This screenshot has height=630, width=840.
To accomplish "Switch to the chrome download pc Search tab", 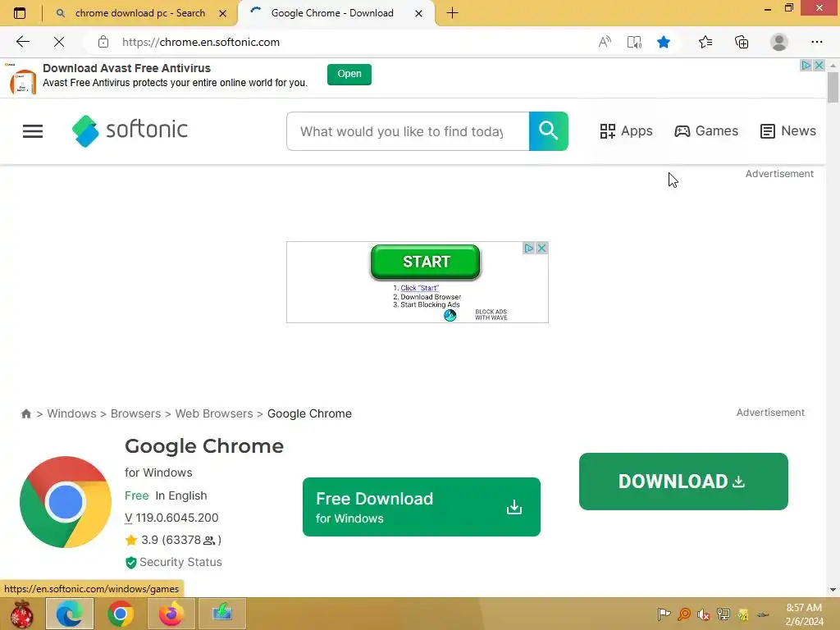I will (141, 13).
